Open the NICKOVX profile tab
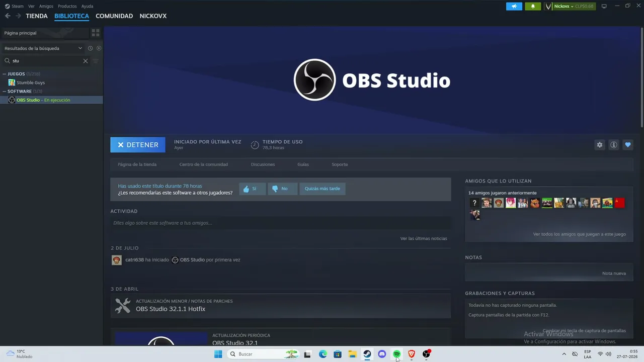This screenshot has height=362, width=644. [x=153, y=16]
